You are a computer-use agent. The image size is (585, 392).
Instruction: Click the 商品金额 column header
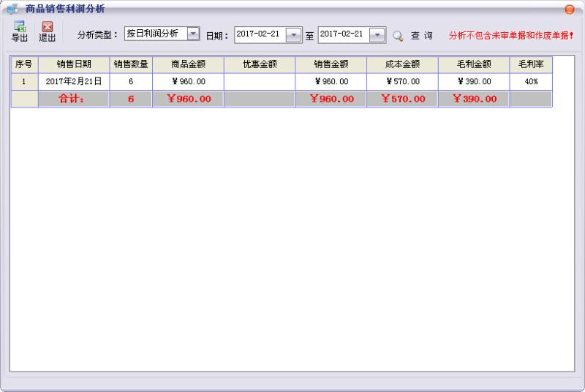click(189, 64)
